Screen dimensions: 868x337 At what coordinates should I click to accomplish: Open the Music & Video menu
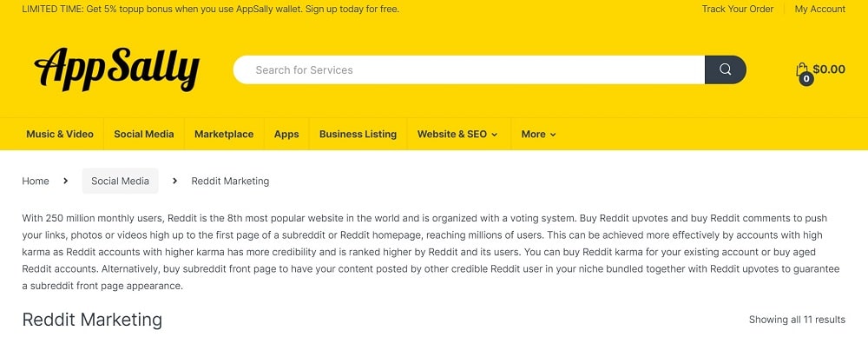[60, 134]
